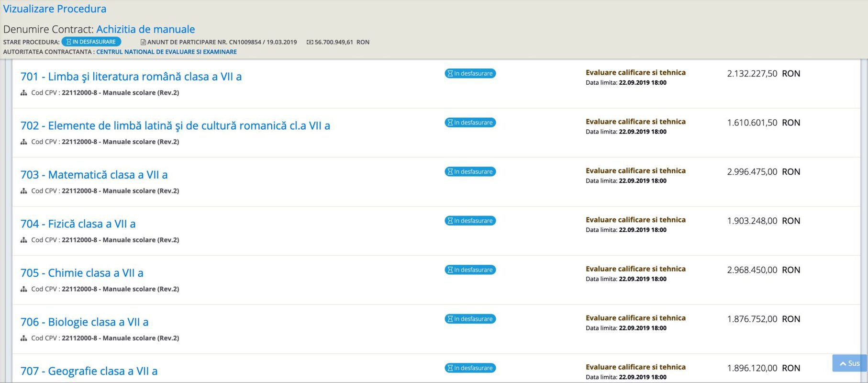Open lot 705 Chimie clasa a VII a
The image size is (868, 383).
pos(82,273)
